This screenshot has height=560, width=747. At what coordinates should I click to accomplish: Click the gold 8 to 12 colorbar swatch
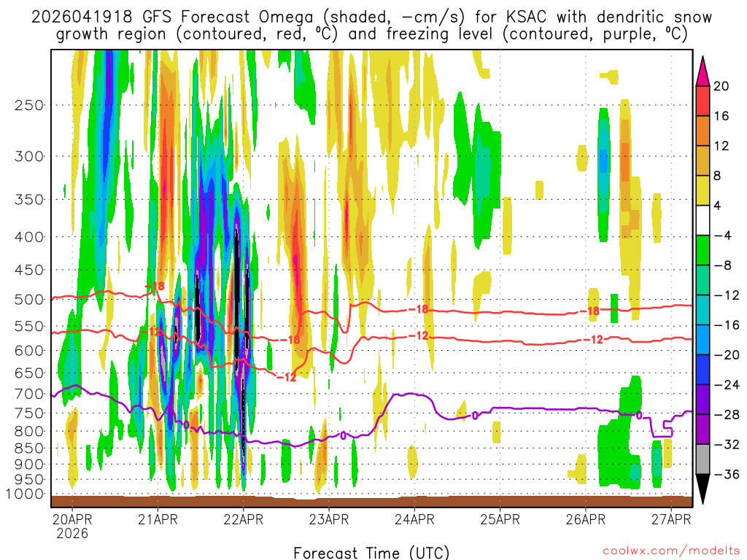[703, 160]
